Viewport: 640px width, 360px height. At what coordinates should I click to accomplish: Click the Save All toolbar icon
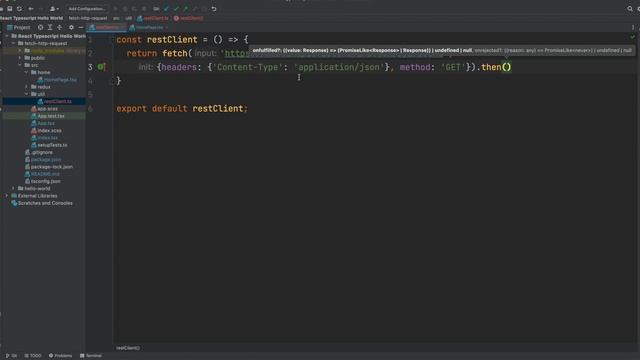point(10,9)
